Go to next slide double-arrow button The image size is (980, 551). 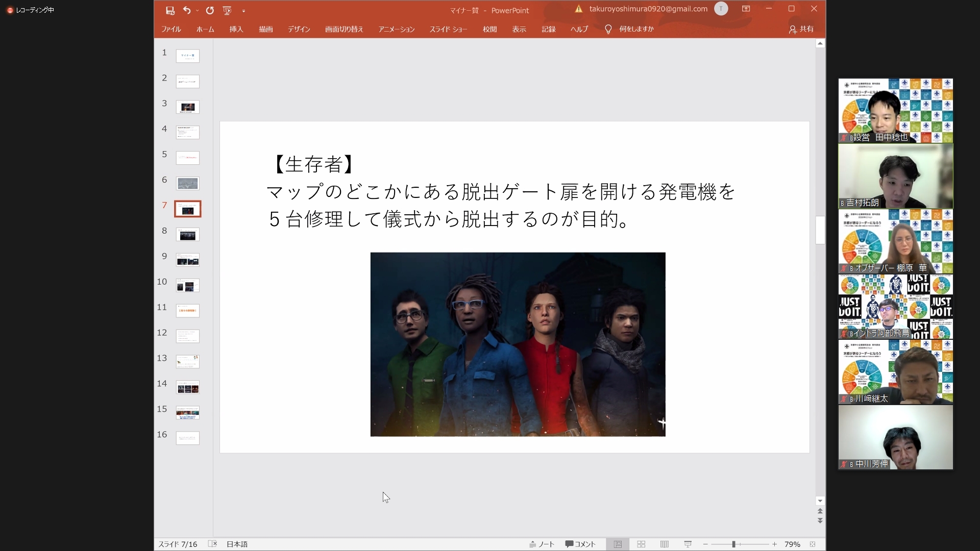click(820, 521)
